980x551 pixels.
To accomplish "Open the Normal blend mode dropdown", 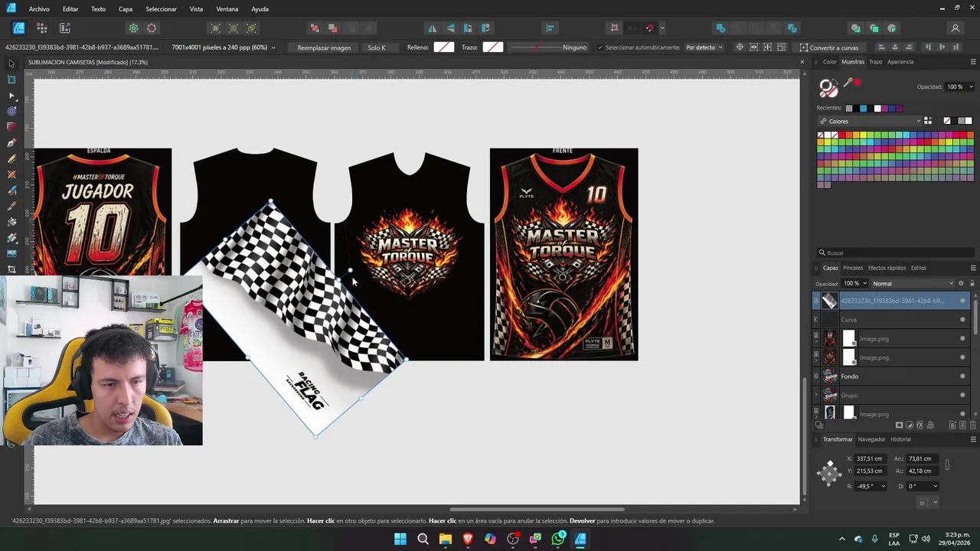I will (913, 283).
